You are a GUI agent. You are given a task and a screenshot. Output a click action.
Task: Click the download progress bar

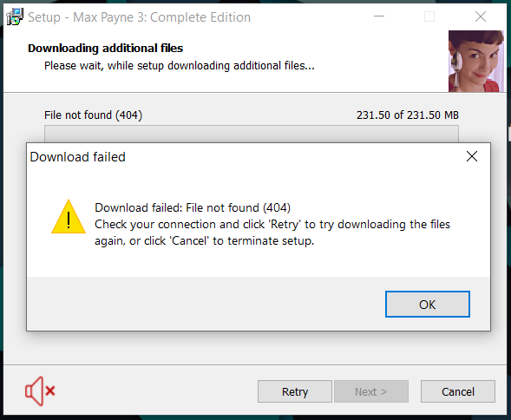(252, 134)
